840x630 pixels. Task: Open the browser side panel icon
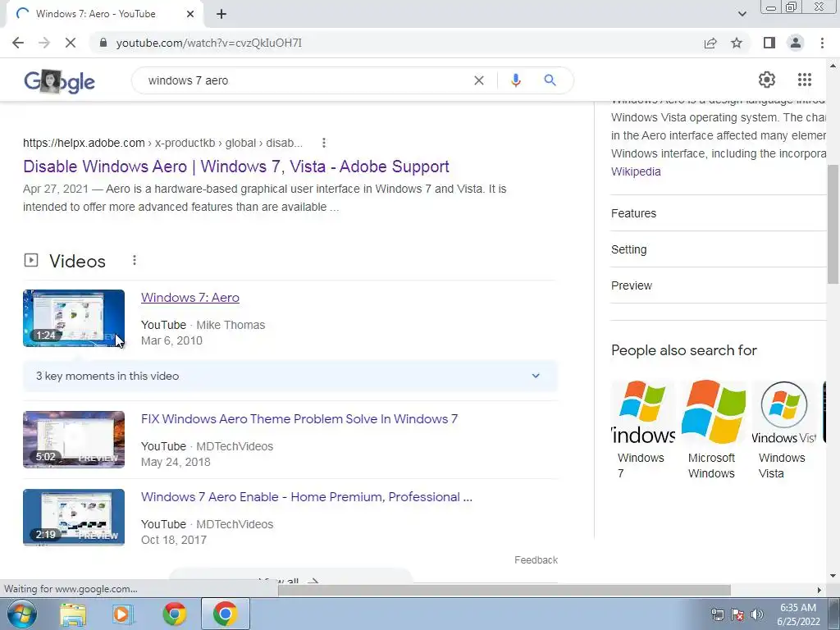pos(769,43)
